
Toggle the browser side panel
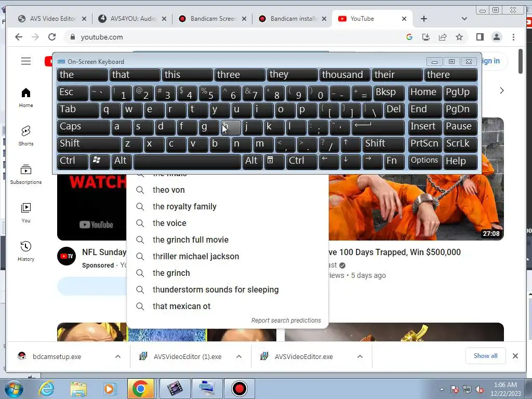pos(480,37)
